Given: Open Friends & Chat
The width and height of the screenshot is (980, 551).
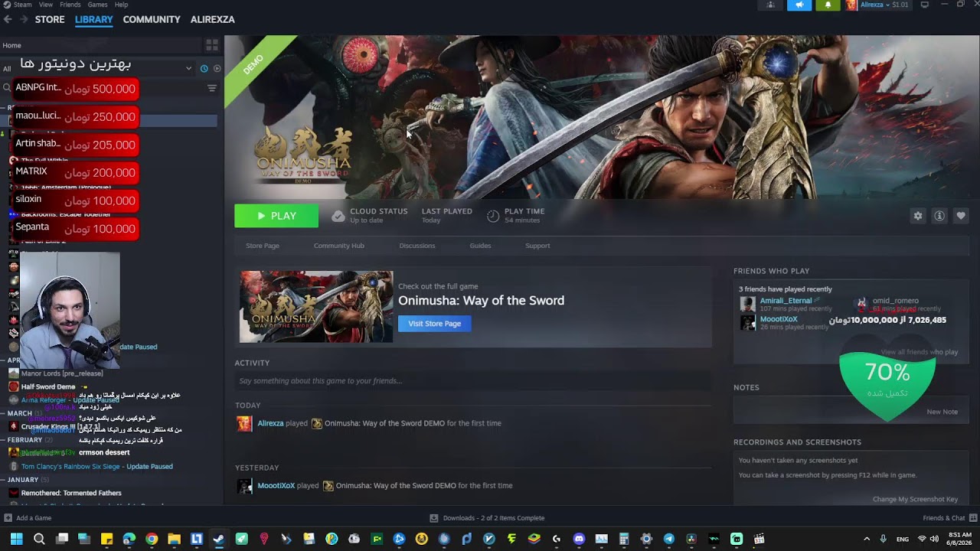Looking at the screenshot, I should tap(944, 518).
